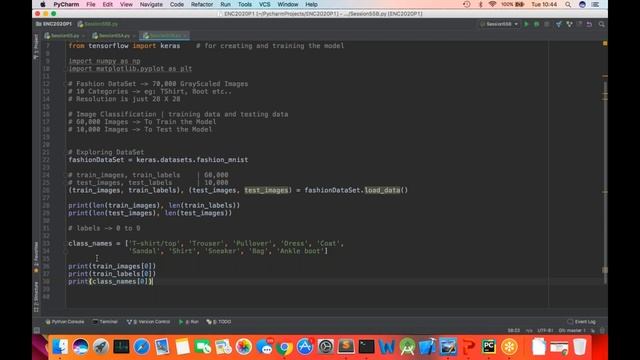Screen dimensions: 640x360
Task: Collapse the class_names list fold marker
Action: (65, 243)
